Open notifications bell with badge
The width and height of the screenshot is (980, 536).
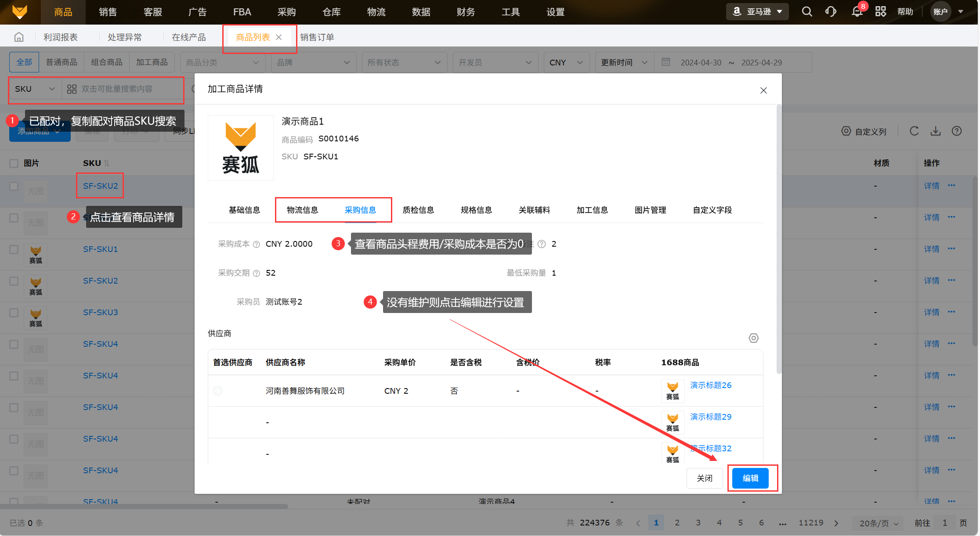point(857,12)
